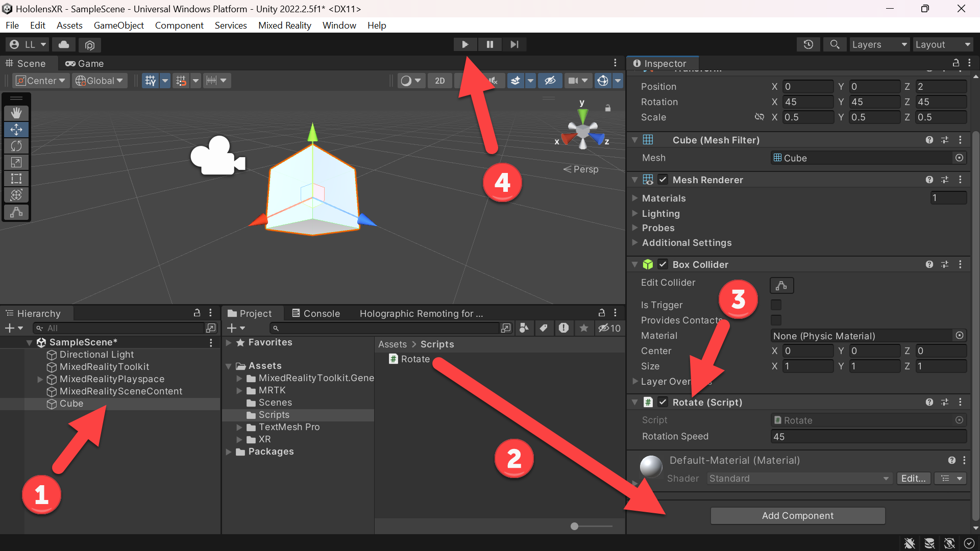Image resolution: width=980 pixels, height=551 pixels.
Task: Select the Scale tool in scene toolbar
Action: [x=16, y=162]
